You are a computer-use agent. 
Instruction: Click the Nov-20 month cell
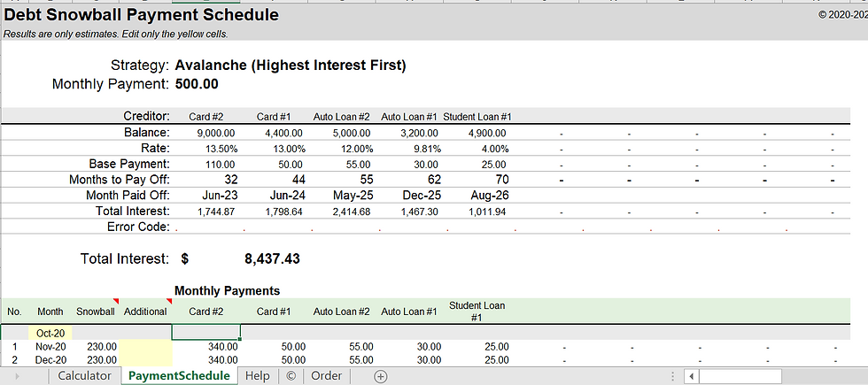point(50,347)
